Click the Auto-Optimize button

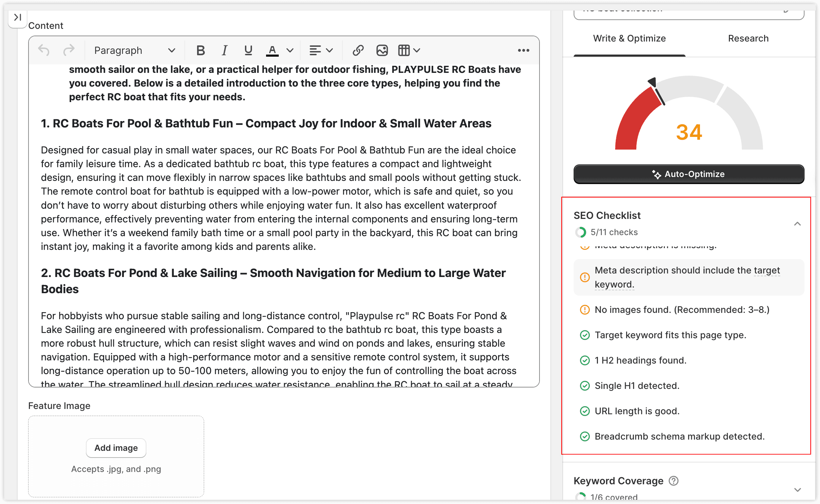[x=689, y=174]
